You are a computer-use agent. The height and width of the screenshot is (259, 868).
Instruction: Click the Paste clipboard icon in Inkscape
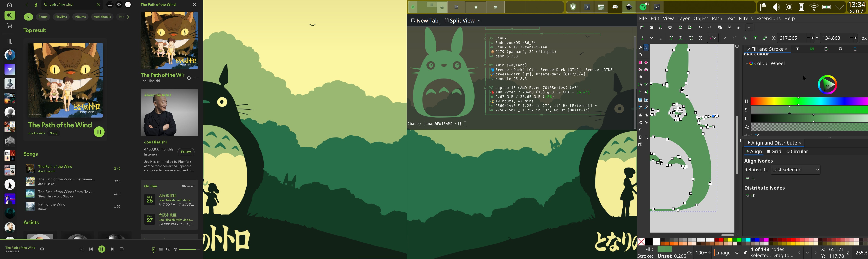[x=739, y=28]
